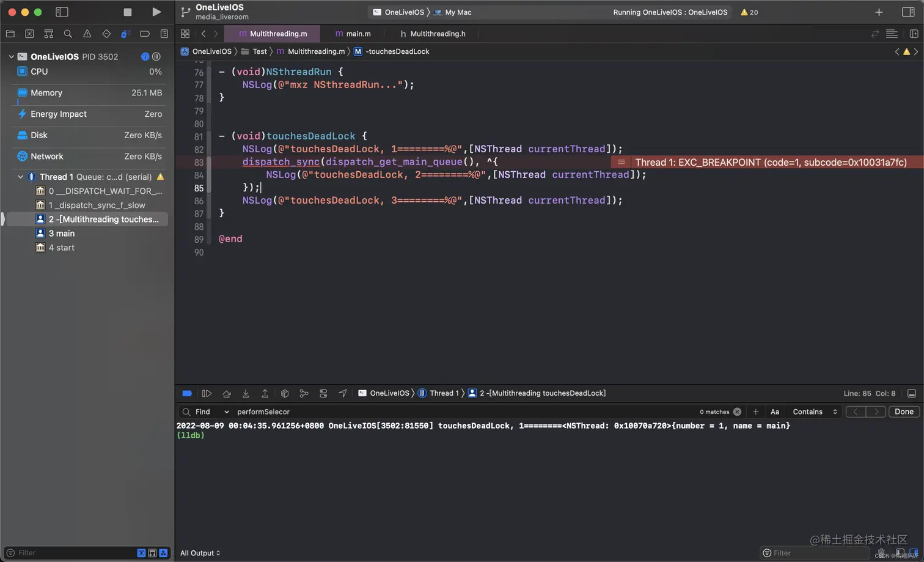Click Test folder in the jump bar
This screenshot has height=562, width=924.
(254, 51)
